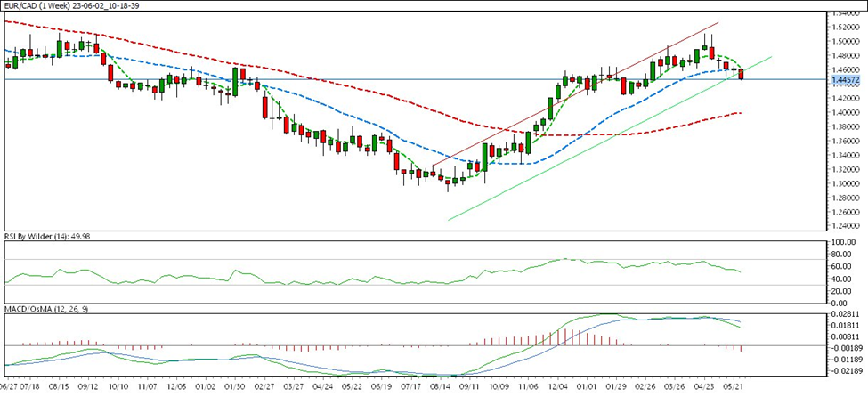This screenshot has width=868, height=405.
Task: Click the 1.52000 price axis label
Action: pos(846,27)
